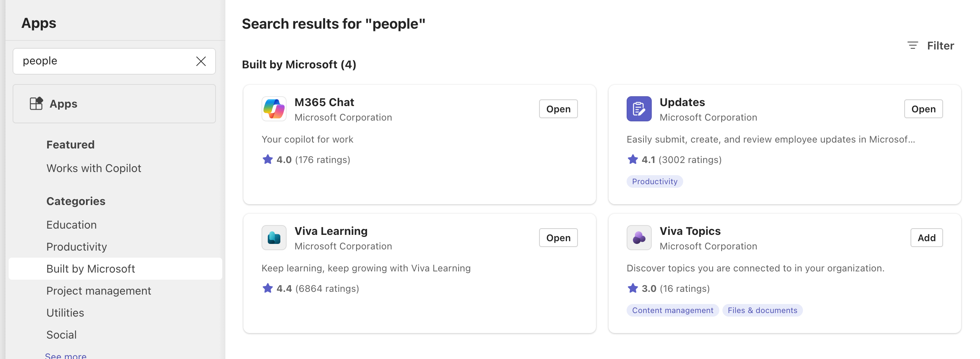Click the Content management tag
Screen dimensions: 980x359
673,310
